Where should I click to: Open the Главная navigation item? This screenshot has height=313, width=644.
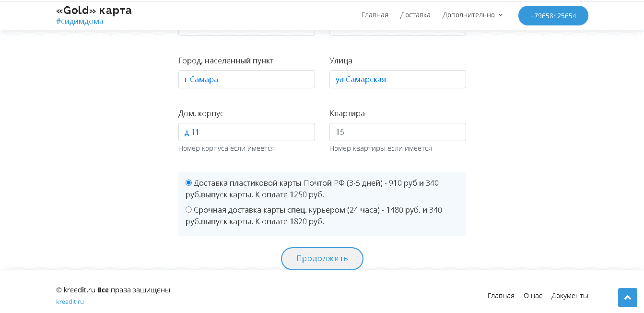pyautogui.click(x=375, y=15)
